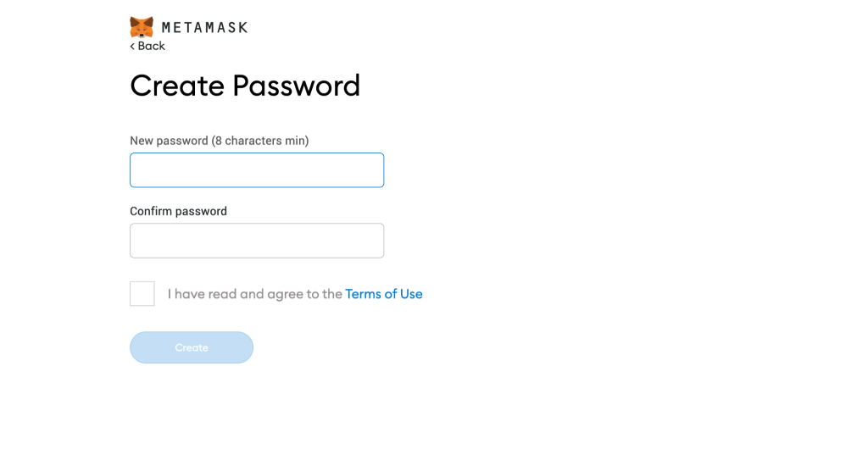Place cursor in the second password box
This screenshot has width=868, height=466.
[257, 241]
